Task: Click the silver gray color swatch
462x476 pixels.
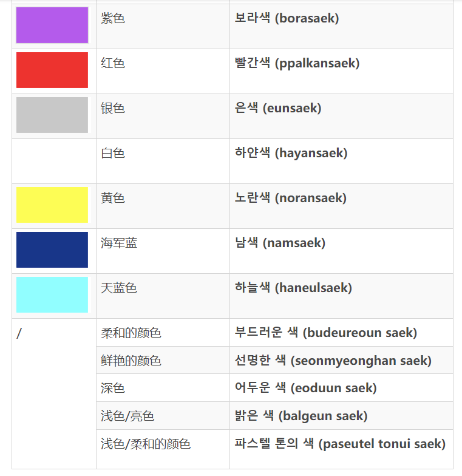Action: (x=52, y=115)
